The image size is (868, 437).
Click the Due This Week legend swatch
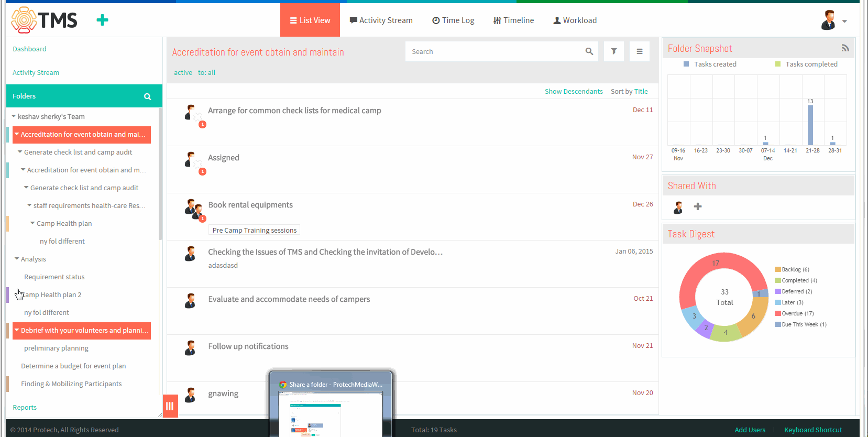pyautogui.click(x=778, y=324)
